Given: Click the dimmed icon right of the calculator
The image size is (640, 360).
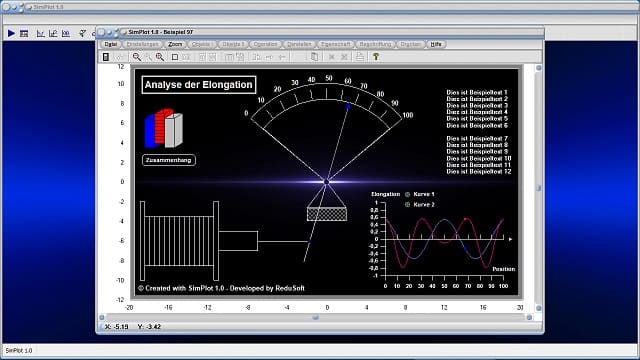Looking at the screenshot, I should click(x=120, y=57).
